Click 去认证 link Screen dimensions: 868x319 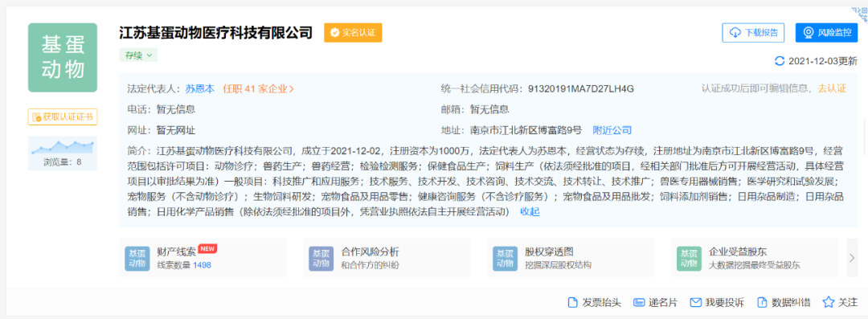point(832,88)
